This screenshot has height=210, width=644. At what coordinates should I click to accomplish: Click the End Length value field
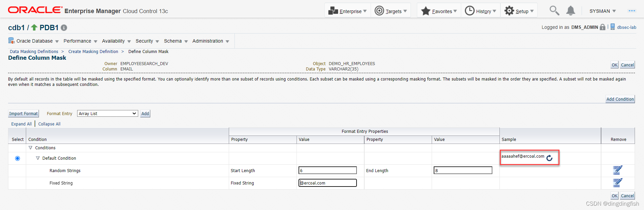(463, 170)
